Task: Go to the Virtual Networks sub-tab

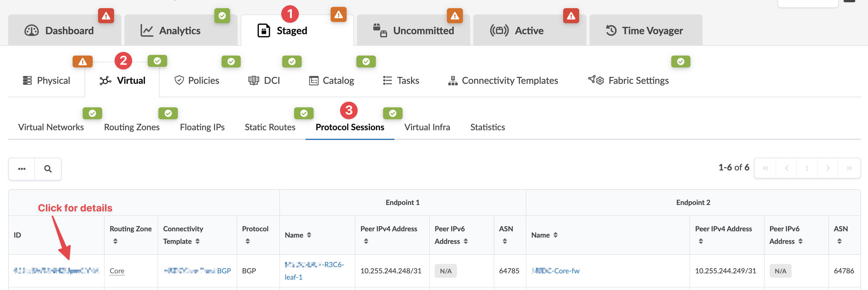Action: coord(51,127)
